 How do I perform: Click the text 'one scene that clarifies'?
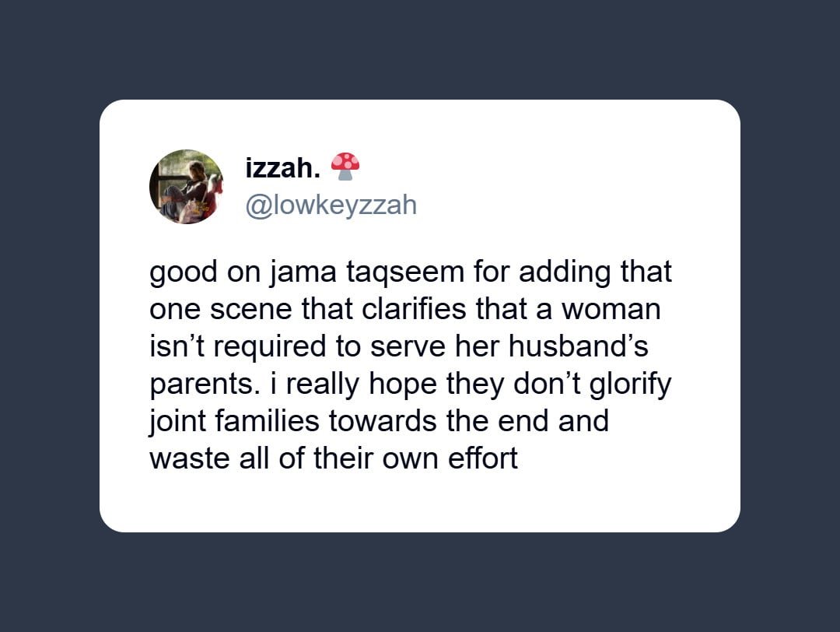(x=289, y=310)
